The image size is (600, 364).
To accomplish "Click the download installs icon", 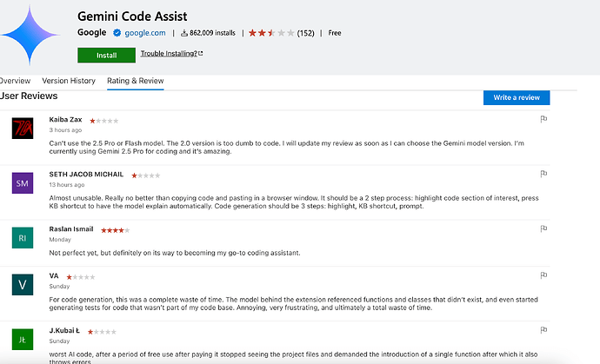I will point(184,33).
